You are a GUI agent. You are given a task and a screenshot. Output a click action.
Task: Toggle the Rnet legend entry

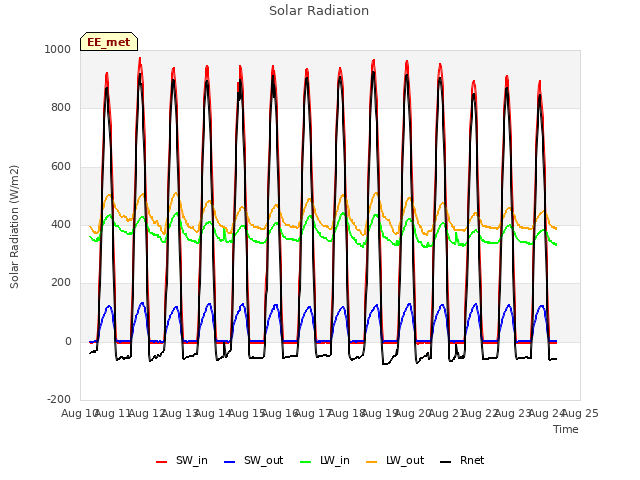coord(462,461)
